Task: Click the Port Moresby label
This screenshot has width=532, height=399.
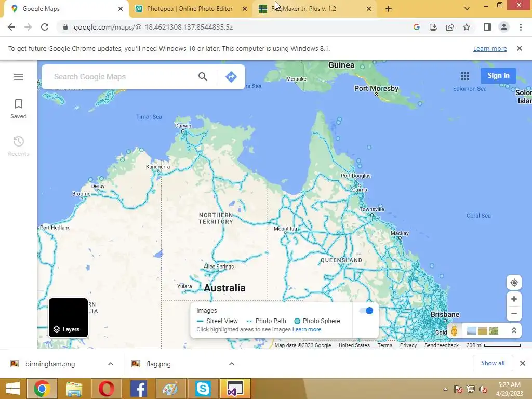Action: point(376,88)
